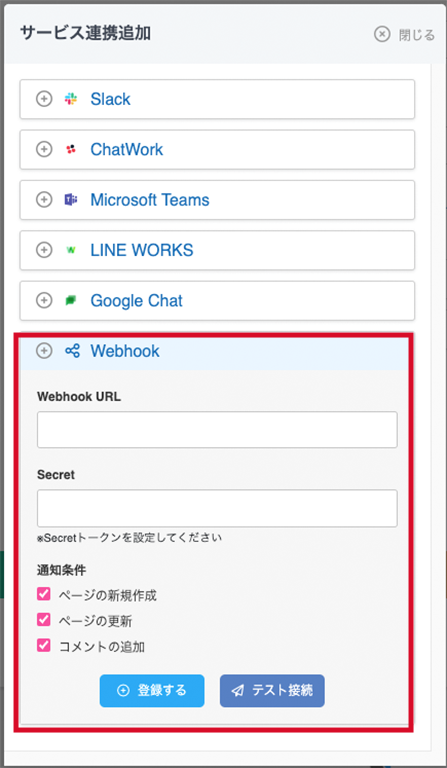Click the コメントの追加 label text

click(x=102, y=647)
